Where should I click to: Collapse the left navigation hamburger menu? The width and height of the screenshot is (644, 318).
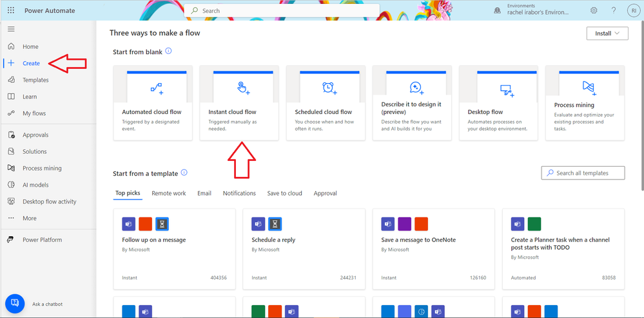click(x=11, y=29)
